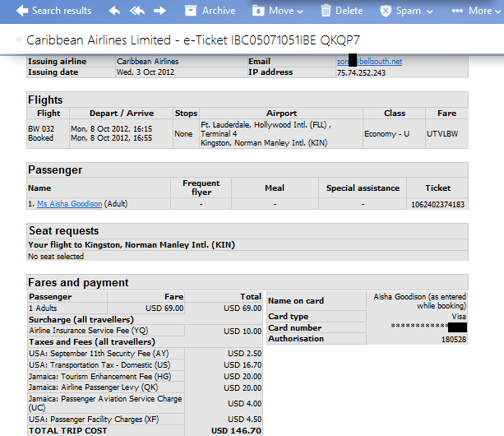The image size is (504, 436).
Task: Click the back arrow icon before Search results
Action: [x=22, y=11]
